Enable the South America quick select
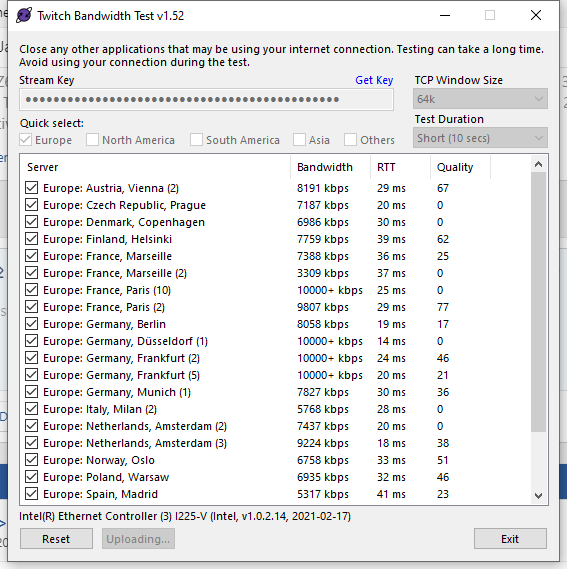567x569 pixels. [x=196, y=140]
